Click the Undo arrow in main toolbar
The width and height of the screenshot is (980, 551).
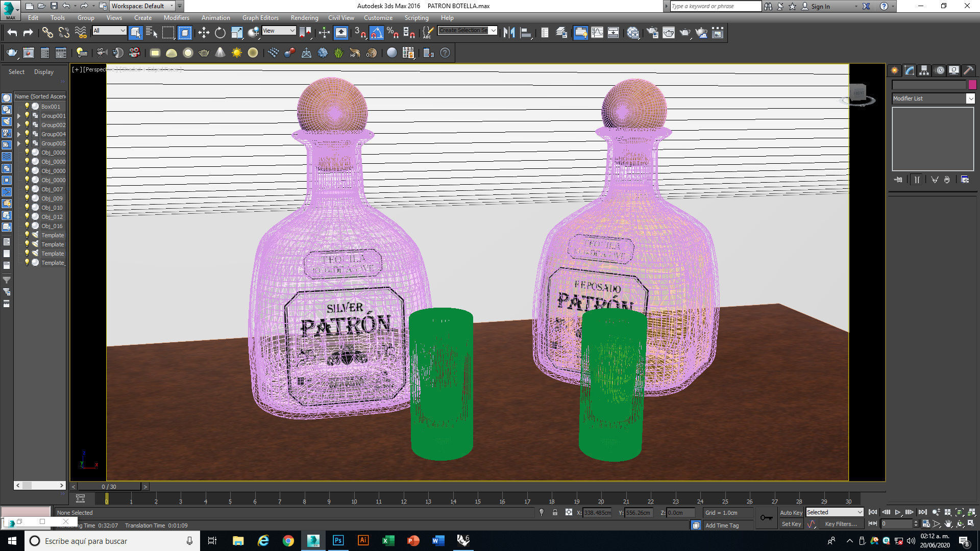coord(12,33)
